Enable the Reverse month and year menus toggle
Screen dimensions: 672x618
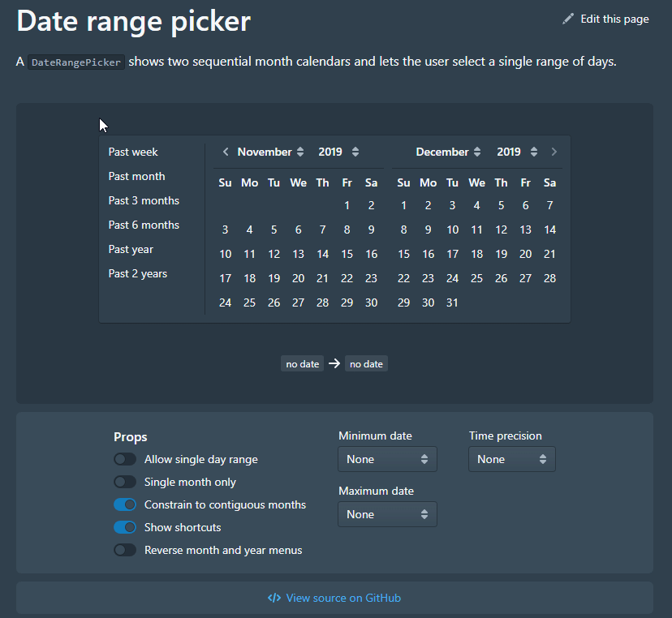click(124, 550)
